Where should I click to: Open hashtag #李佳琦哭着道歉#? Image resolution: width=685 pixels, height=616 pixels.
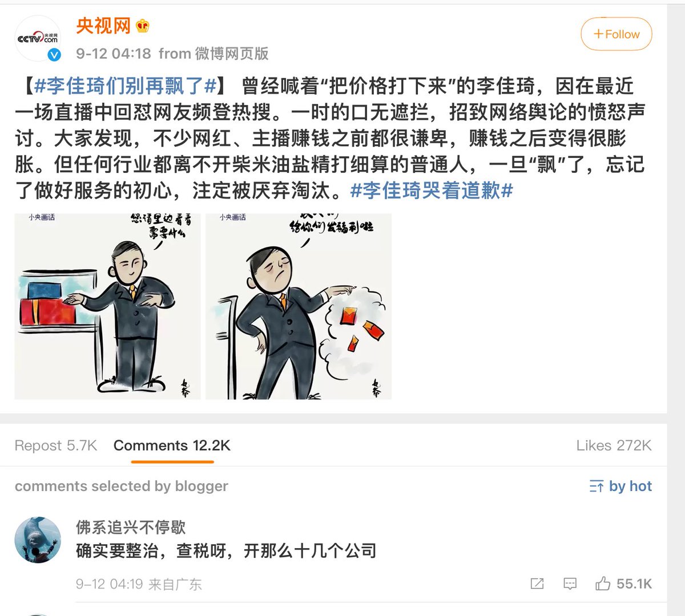point(432,191)
